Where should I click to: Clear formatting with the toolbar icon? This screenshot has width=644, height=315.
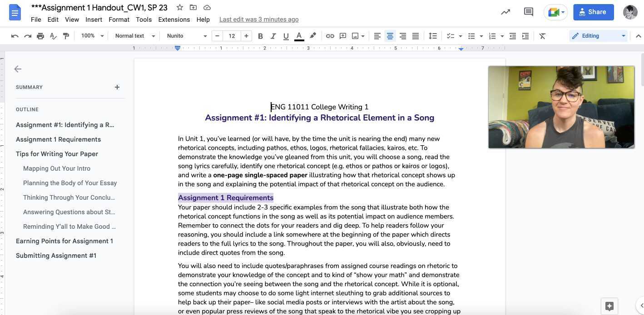(542, 36)
